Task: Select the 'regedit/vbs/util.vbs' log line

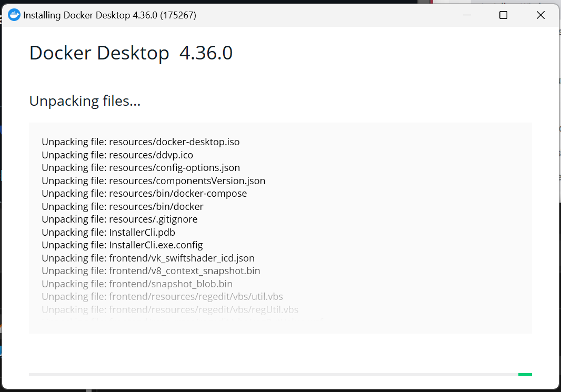Action: pyautogui.click(x=163, y=297)
